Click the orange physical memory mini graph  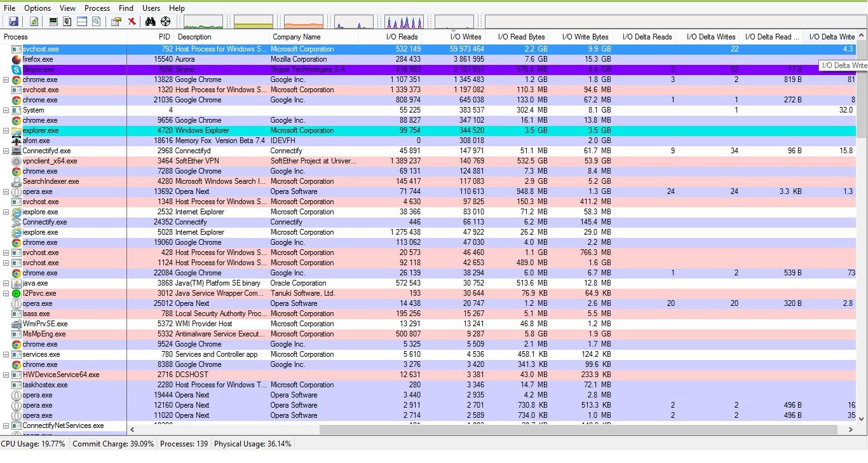point(304,22)
